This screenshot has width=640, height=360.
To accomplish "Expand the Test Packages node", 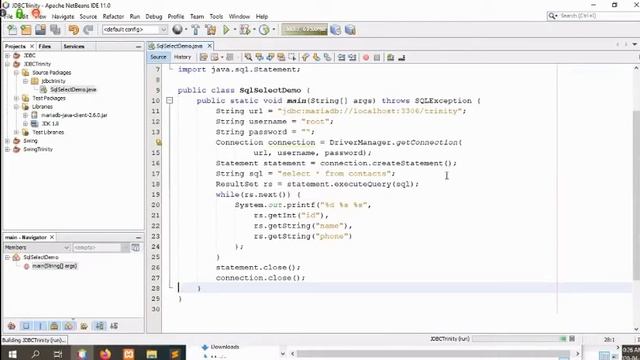I will [16, 98].
